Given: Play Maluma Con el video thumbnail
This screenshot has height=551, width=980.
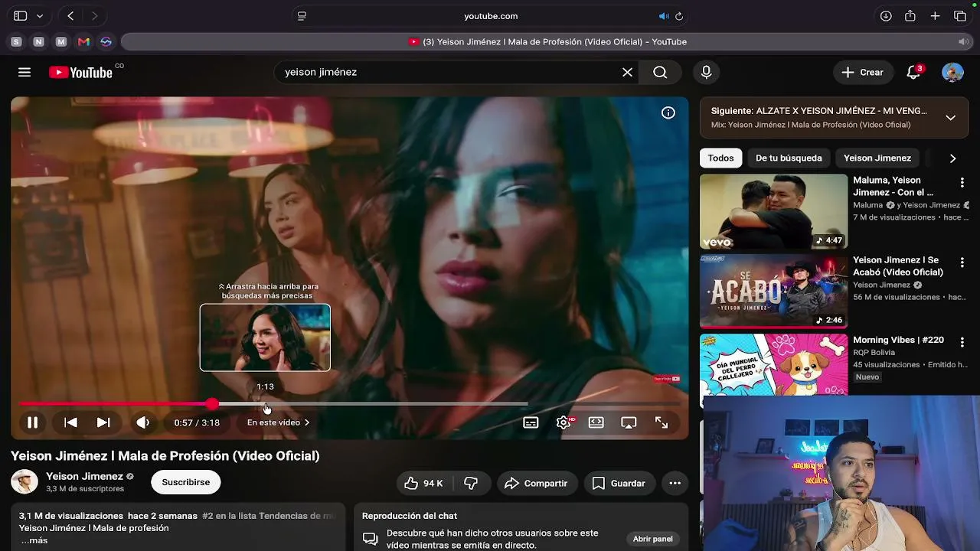Looking at the screenshot, I should tap(773, 211).
